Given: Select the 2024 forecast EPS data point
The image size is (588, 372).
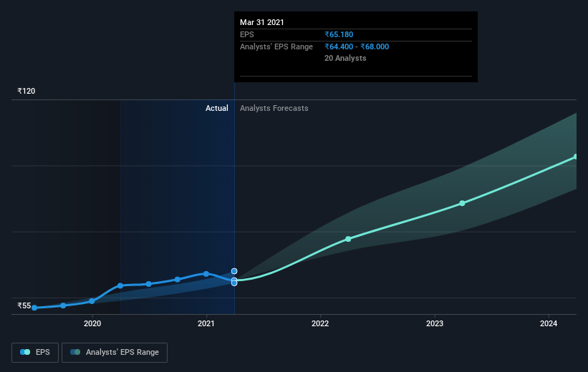Looking at the screenshot, I should click(x=576, y=157).
